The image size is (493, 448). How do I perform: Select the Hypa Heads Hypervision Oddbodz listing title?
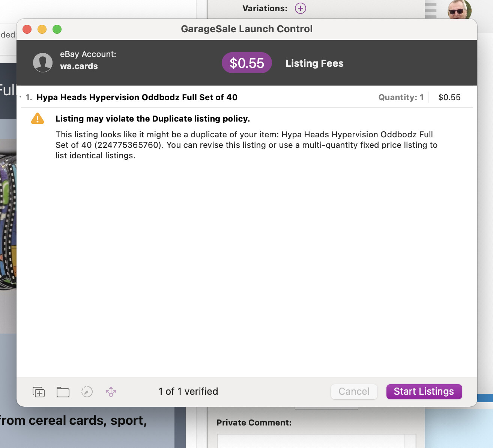point(137,98)
